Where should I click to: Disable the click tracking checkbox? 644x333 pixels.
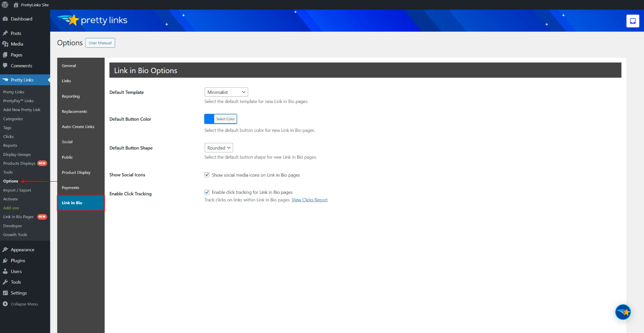click(207, 192)
